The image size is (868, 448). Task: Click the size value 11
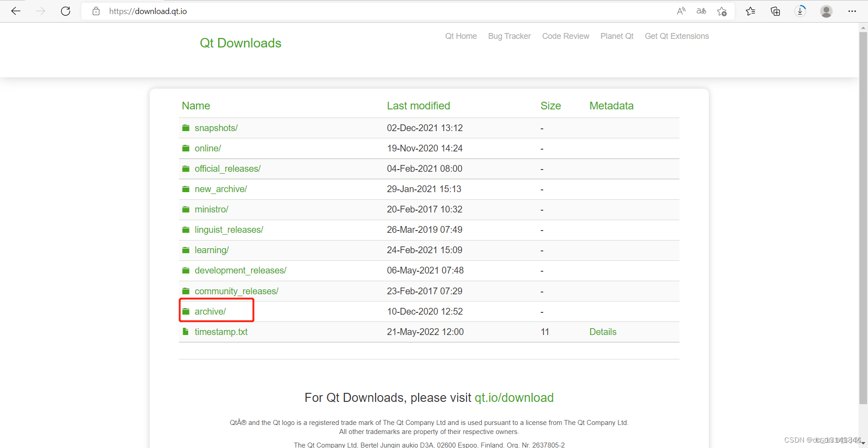[x=545, y=332]
